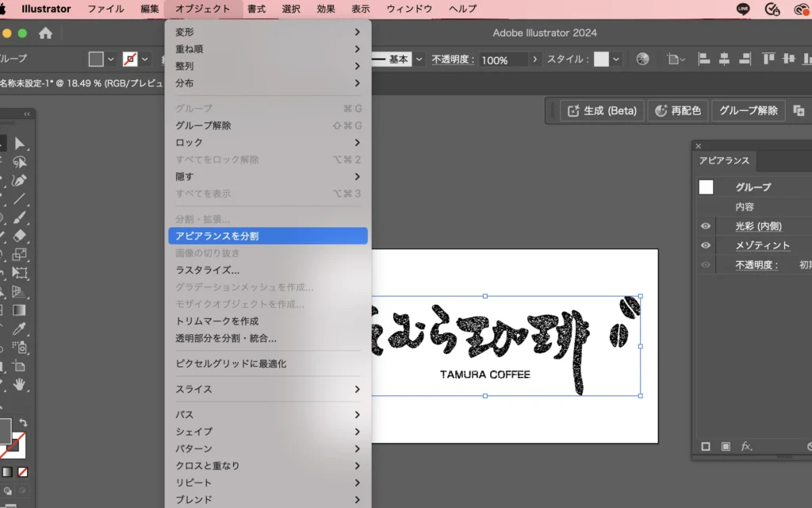Click the 再配色 button

coord(678,110)
